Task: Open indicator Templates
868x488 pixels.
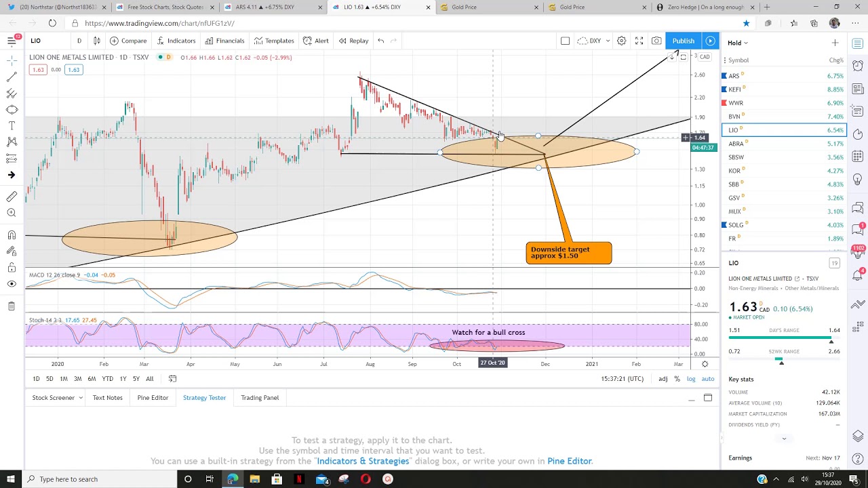Action: pos(274,41)
